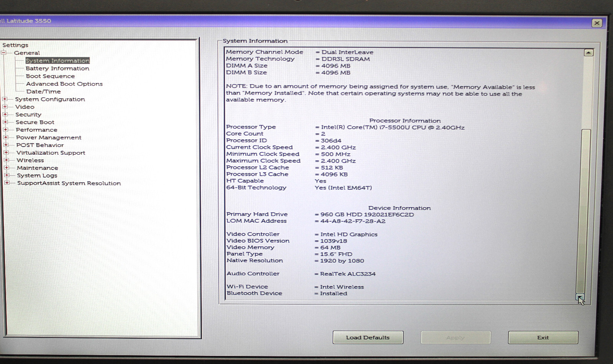This screenshot has width=613, height=364.
Task: Select SupportAssist System Resolution label
Action: 69,183
